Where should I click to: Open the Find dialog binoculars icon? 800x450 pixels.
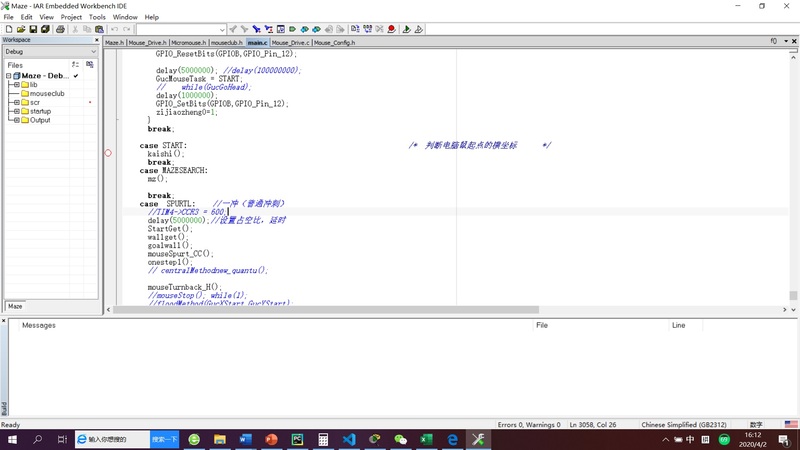(257, 29)
